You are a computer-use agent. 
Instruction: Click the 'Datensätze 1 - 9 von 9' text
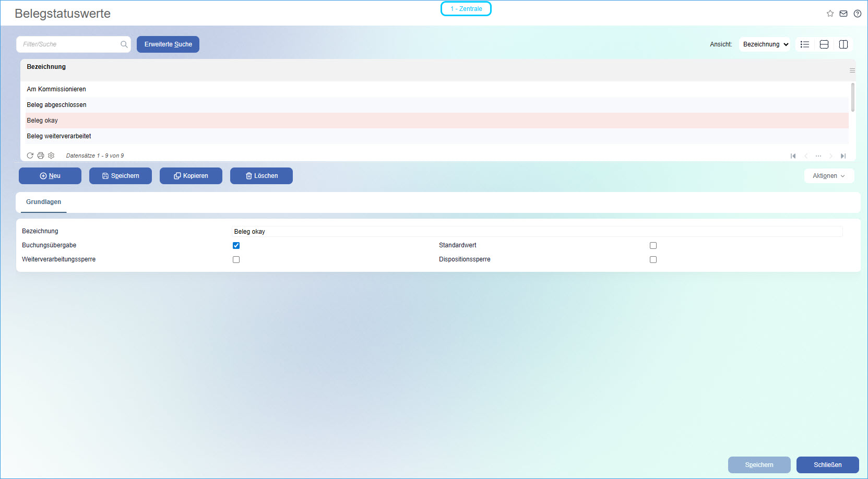click(x=95, y=155)
